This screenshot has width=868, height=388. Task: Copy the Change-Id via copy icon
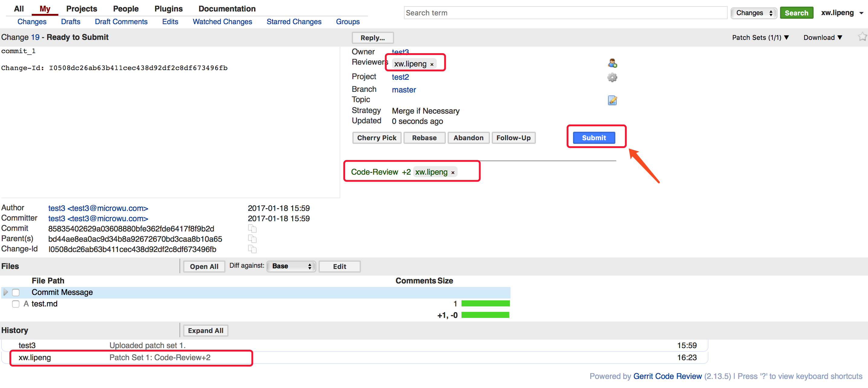[x=252, y=249]
